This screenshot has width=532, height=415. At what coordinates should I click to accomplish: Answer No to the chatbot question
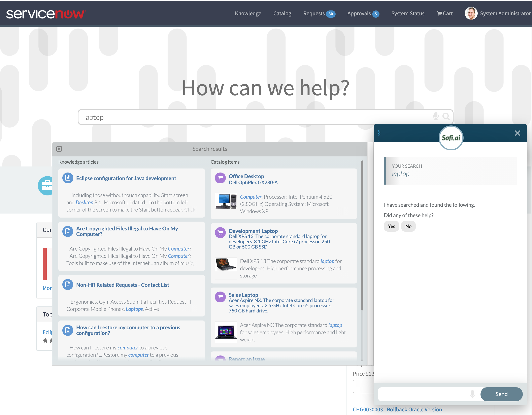[408, 226]
